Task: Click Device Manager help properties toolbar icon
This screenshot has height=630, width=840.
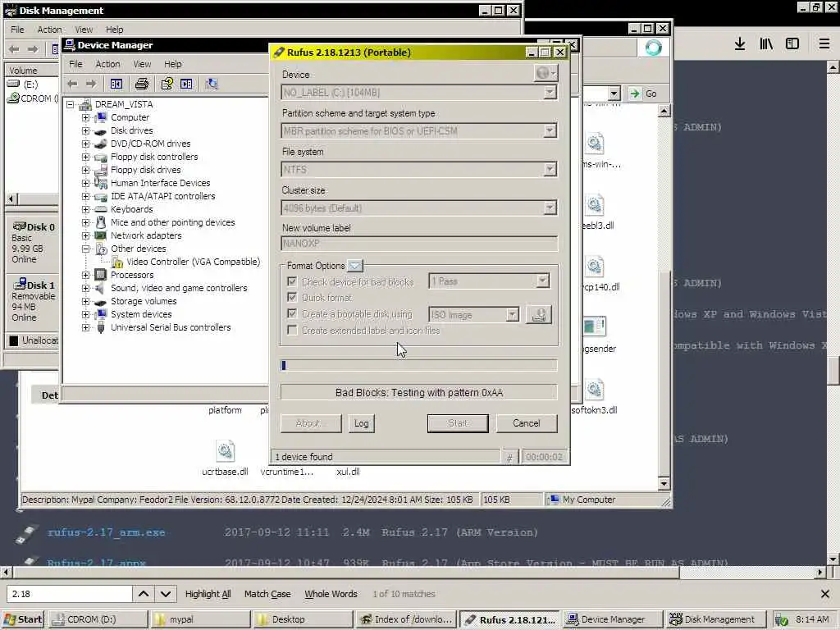Action: click(167, 84)
